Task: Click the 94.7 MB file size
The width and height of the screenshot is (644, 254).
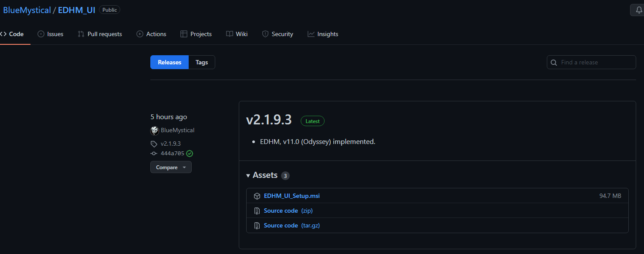Action: click(x=610, y=196)
